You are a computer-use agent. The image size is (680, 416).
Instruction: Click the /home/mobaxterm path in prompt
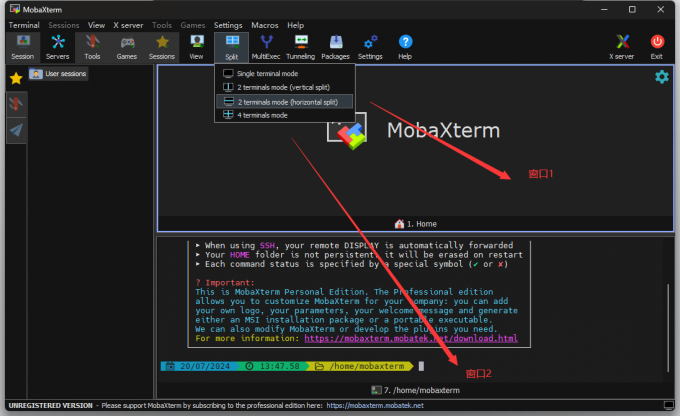click(366, 366)
